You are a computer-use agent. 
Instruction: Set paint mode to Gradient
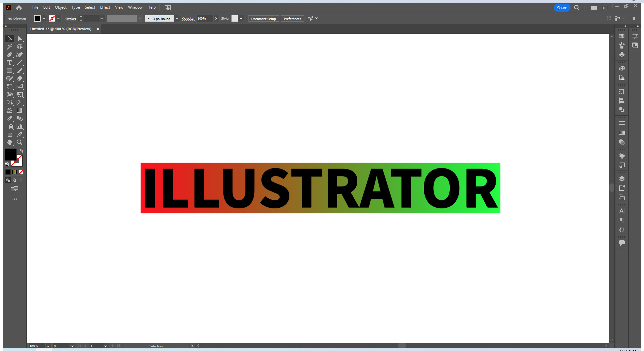point(15,172)
